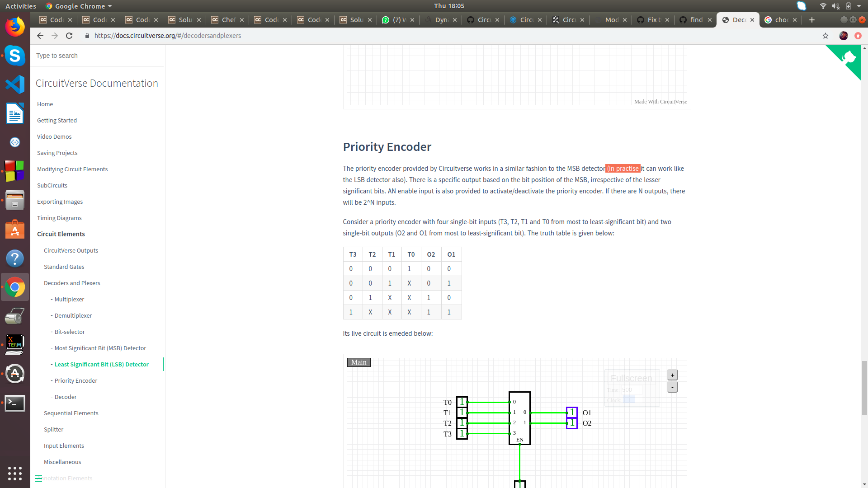Expand the Miscellaneous section

pos(62,462)
